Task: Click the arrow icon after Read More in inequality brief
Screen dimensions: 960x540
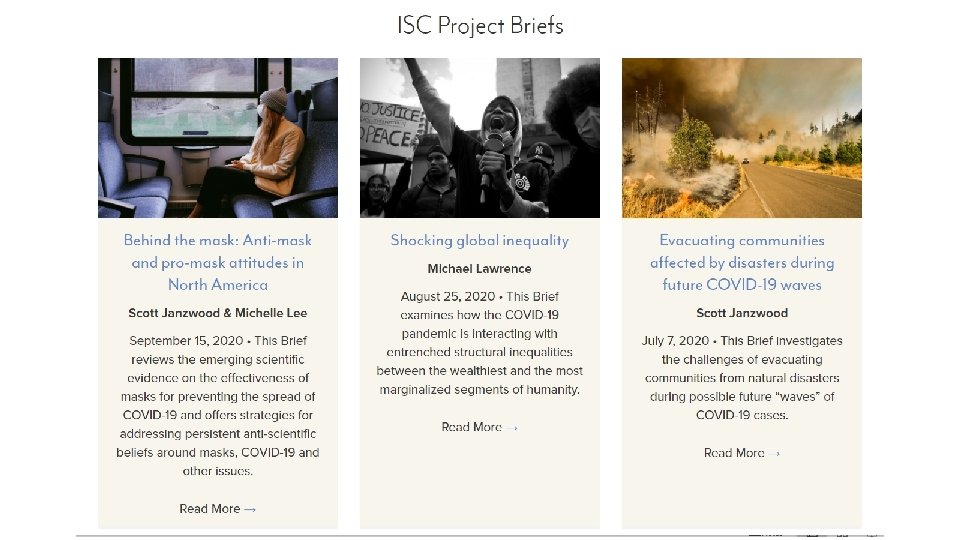Action: (x=512, y=428)
